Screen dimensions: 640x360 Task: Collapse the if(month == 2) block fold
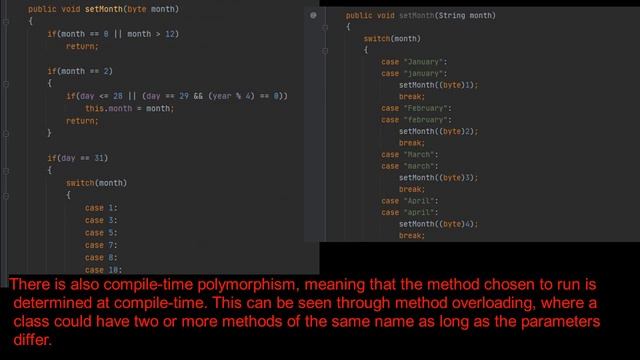point(6,84)
